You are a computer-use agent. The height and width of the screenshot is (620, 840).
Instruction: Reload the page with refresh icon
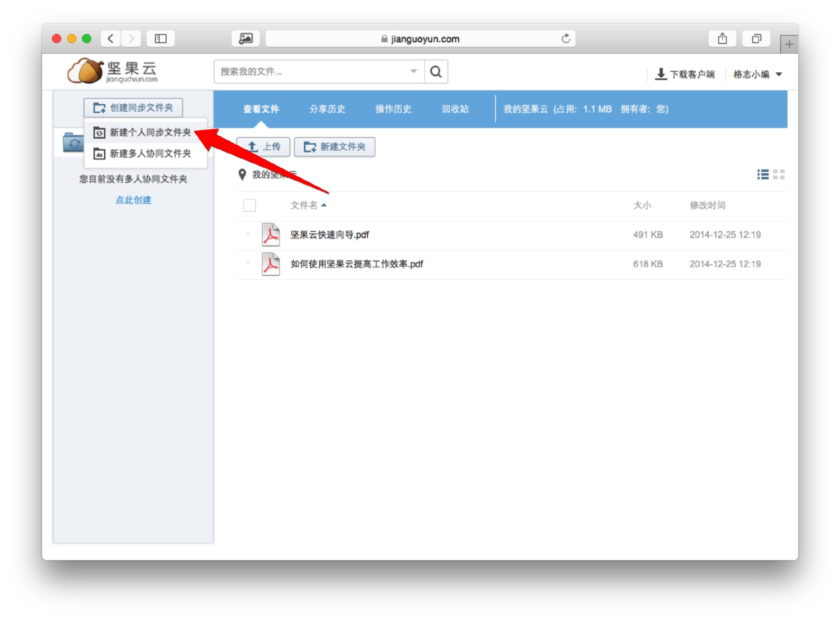[x=566, y=39]
